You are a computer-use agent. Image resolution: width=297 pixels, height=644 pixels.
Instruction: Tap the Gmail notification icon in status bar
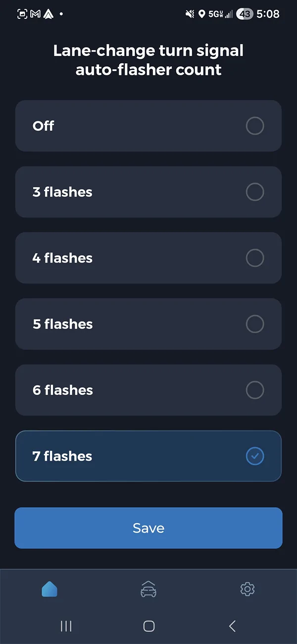[35, 14]
